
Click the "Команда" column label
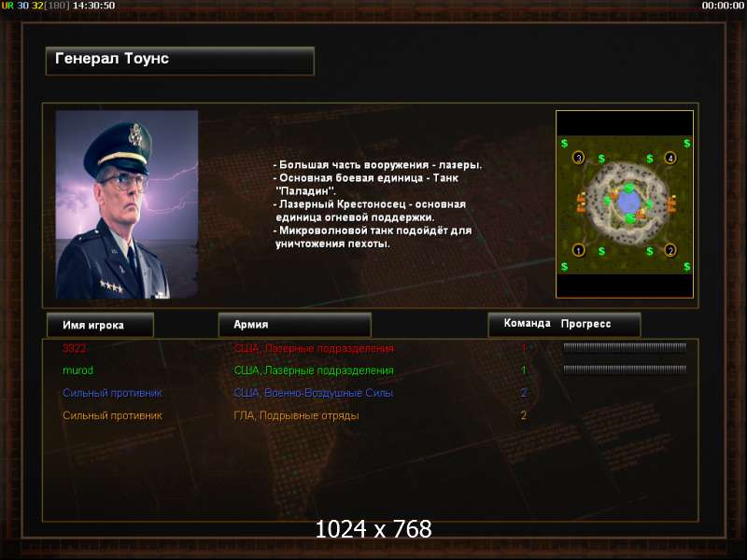pos(527,323)
